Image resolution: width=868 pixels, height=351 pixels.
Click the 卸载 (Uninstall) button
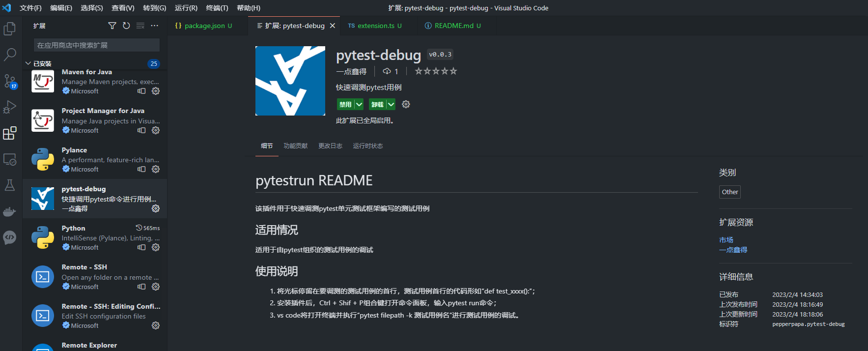click(377, 104)
